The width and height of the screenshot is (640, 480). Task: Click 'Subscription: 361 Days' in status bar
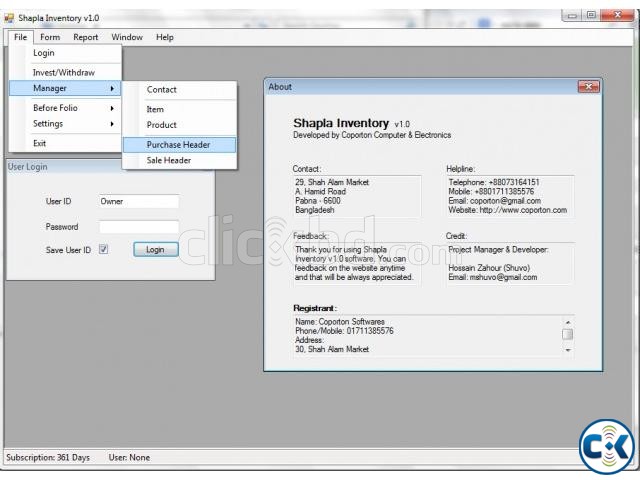(x=48, y=458)
